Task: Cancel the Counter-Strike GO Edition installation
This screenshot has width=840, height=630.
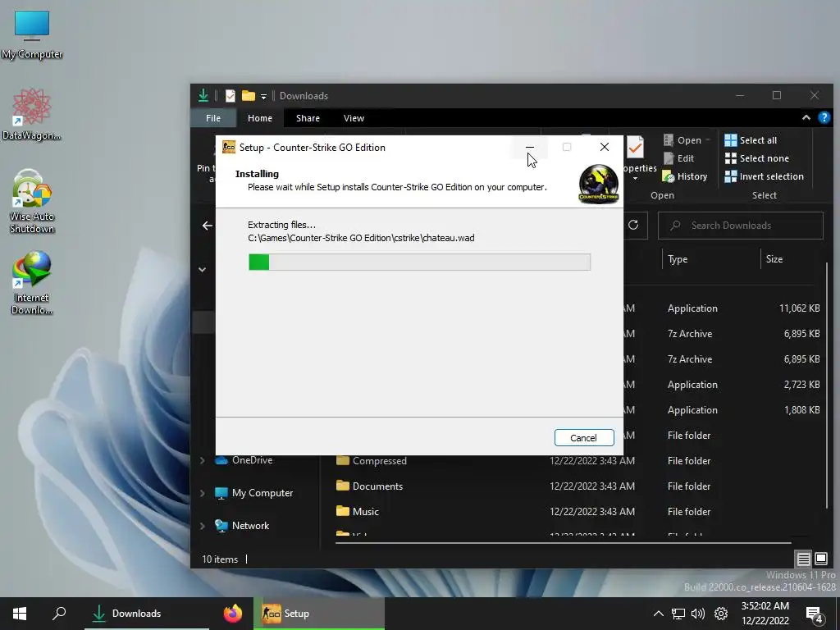Action: click(x=584, y=438)
